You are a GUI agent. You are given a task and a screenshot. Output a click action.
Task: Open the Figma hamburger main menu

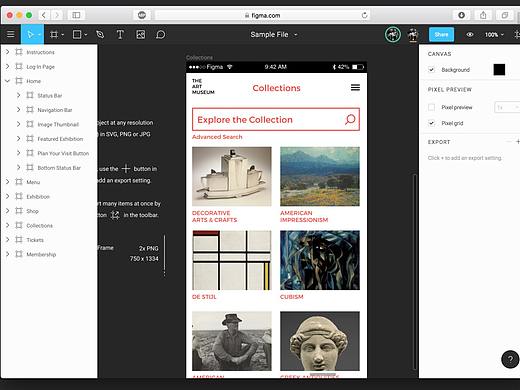click(x=11, y=34)
